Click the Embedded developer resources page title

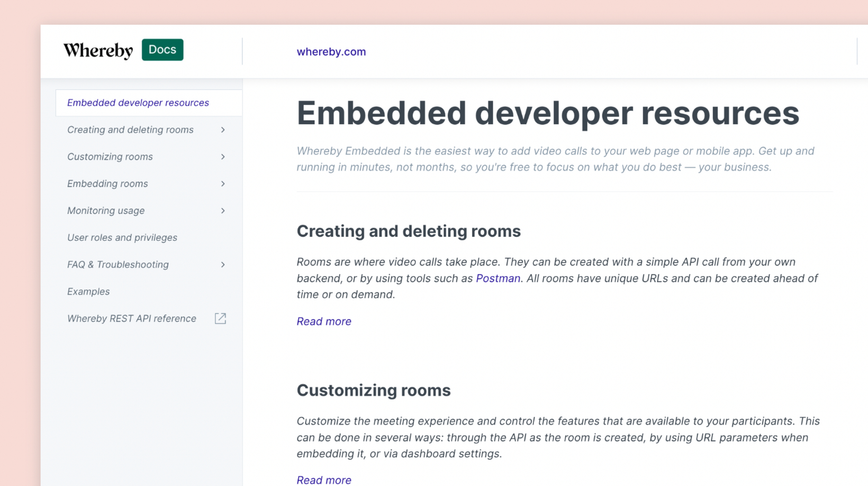(548, 113)
